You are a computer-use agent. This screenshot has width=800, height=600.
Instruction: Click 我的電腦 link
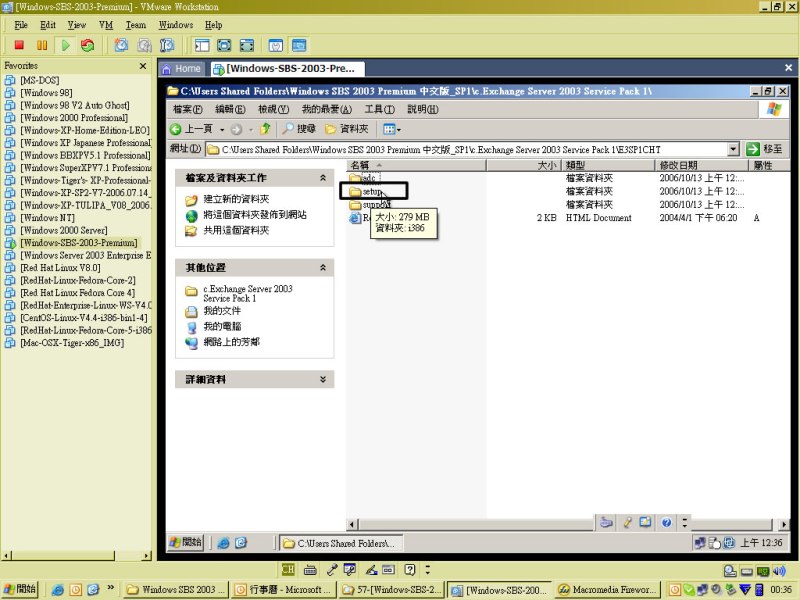[x=222, y=326]
